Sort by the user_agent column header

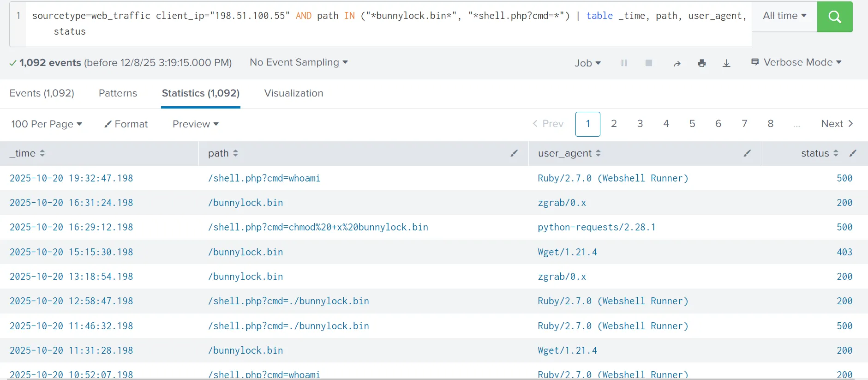click(x=569, y=153)
